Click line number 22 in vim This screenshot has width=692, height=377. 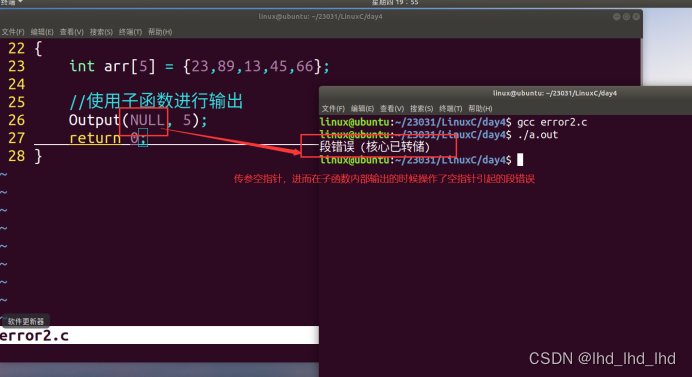pyautogui.click(x=16, y=48)
